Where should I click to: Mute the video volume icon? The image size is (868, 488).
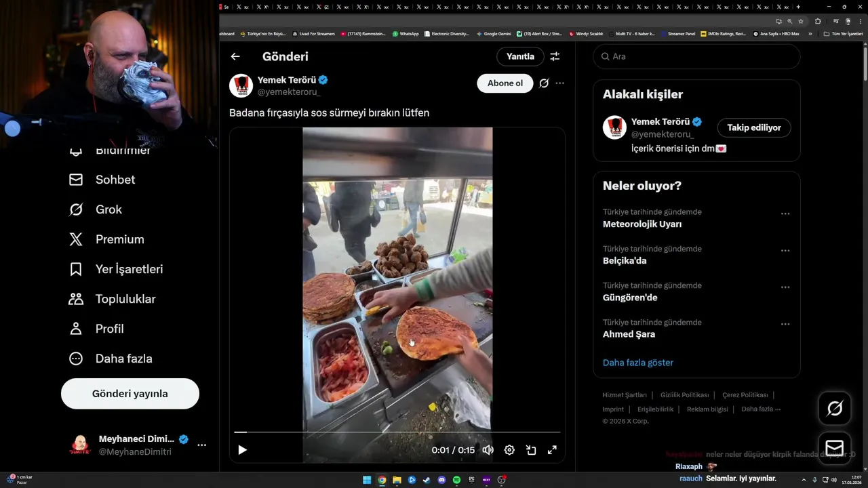(x=488, y=450)
